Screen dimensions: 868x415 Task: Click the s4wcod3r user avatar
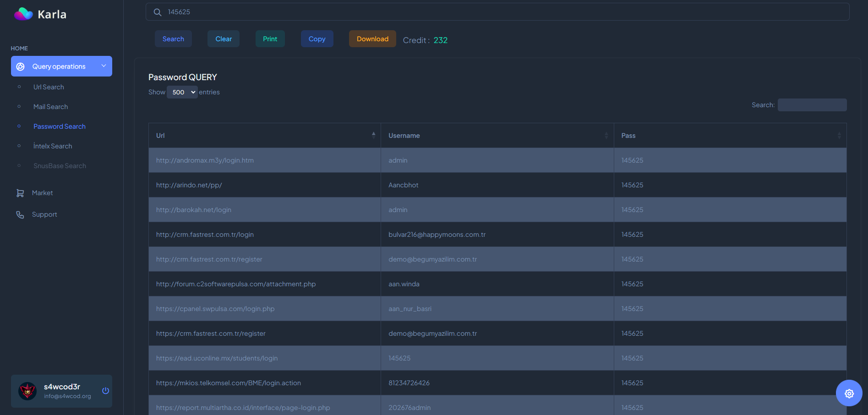(27, 391)
